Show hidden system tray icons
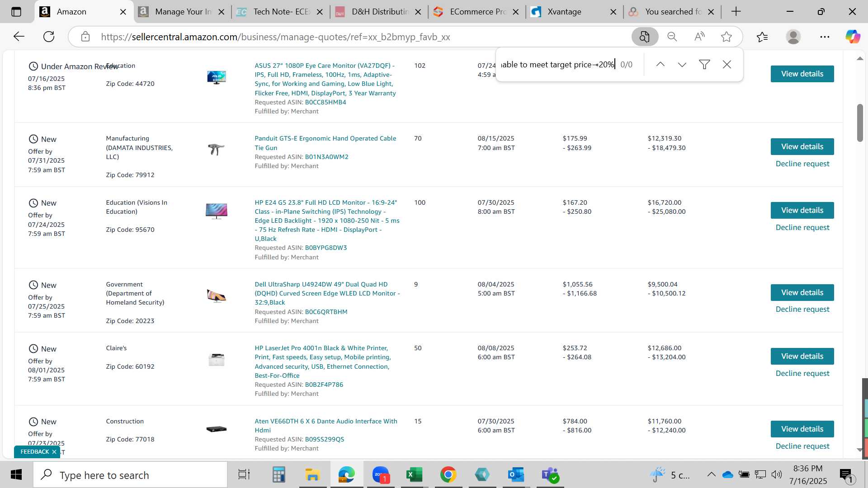Viewport: 868px width, 488px height. [x=711, y=474]
